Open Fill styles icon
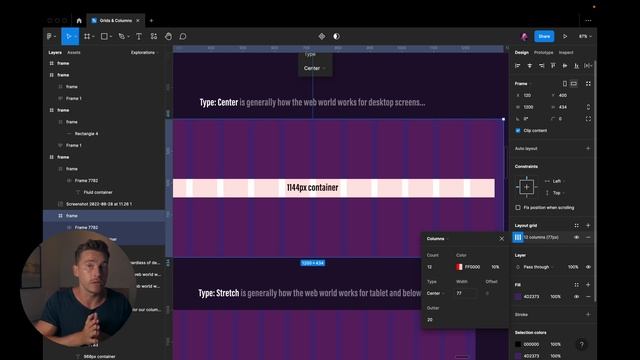The width and height of the screenshot is (640, 360). [x=576, y=285]
